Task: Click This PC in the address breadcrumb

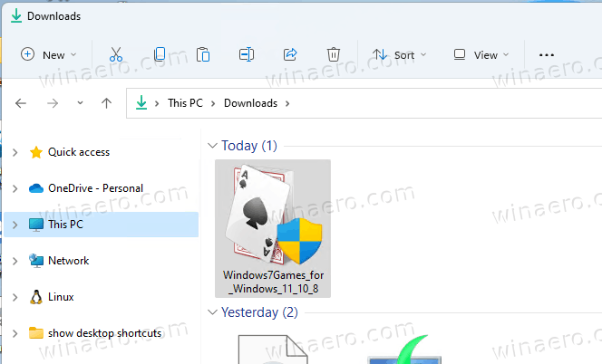Action: [x=185, y=103]
